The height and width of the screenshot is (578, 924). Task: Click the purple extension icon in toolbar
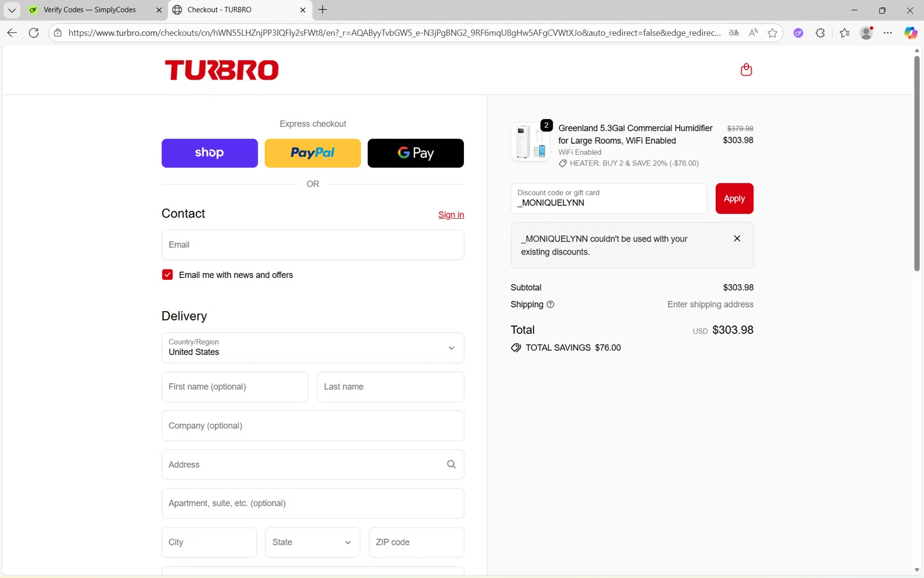coord(798,33)
